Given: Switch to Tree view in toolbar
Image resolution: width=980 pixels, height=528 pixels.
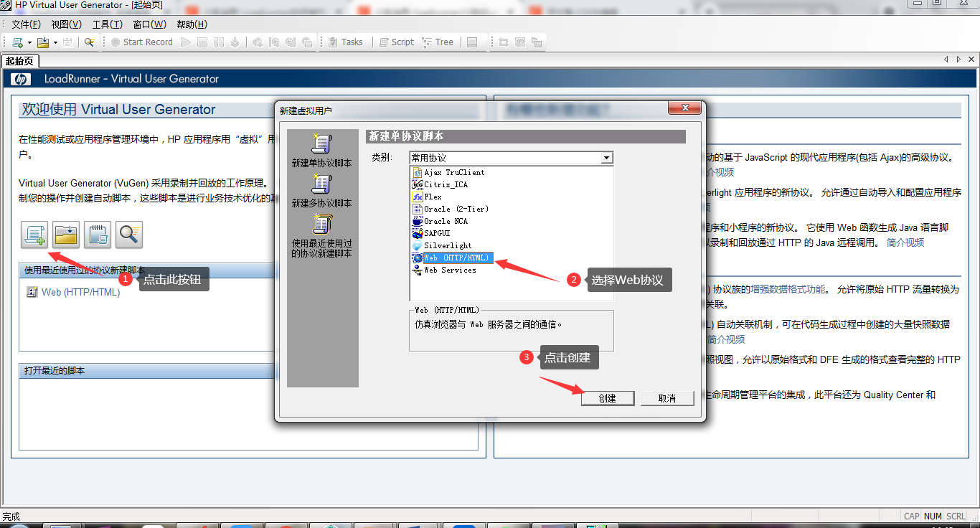Looking at the screenshot, I should (x=438, y=42).
